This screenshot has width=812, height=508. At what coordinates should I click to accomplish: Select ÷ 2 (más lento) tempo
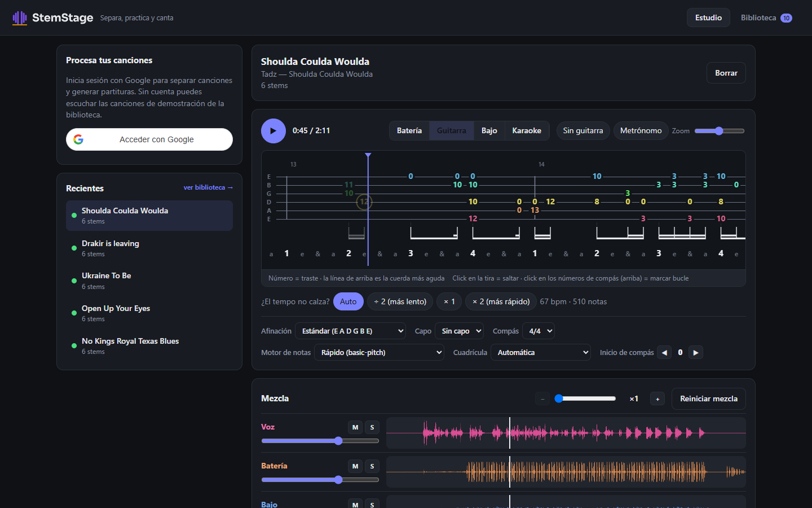tap(400, 301)
